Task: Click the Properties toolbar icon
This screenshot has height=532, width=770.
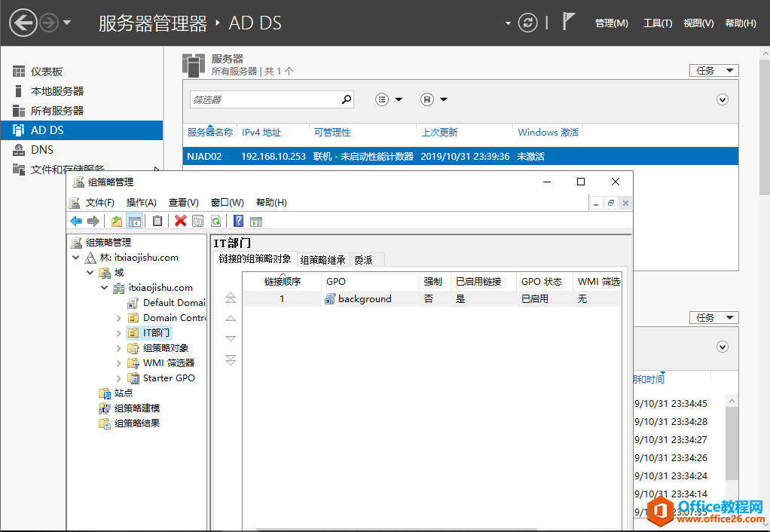Action: (198, 221)
